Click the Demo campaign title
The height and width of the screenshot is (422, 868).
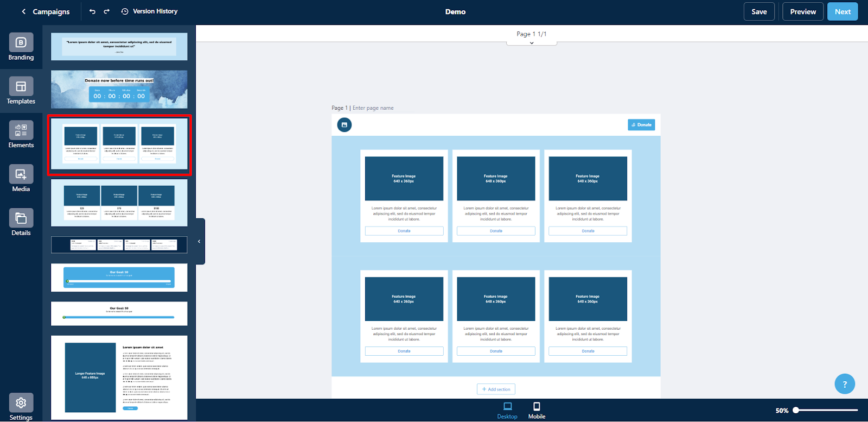pyautogui.click(x=455, y=11)
